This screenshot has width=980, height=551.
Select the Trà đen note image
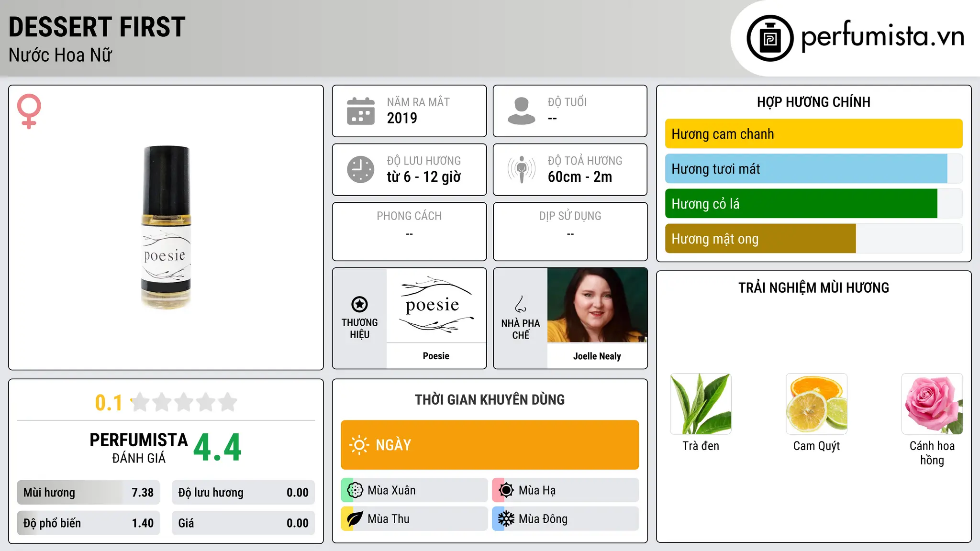(701, 404)
